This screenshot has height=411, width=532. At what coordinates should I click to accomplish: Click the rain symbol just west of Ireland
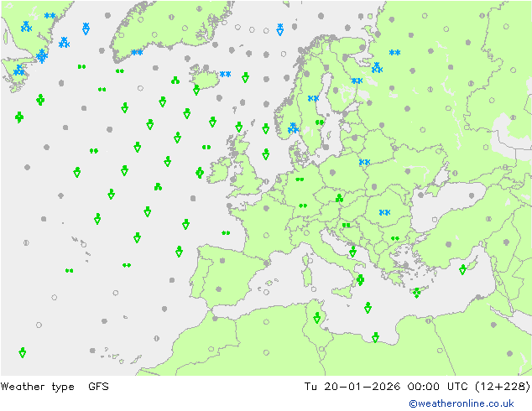tap(200, 173)
